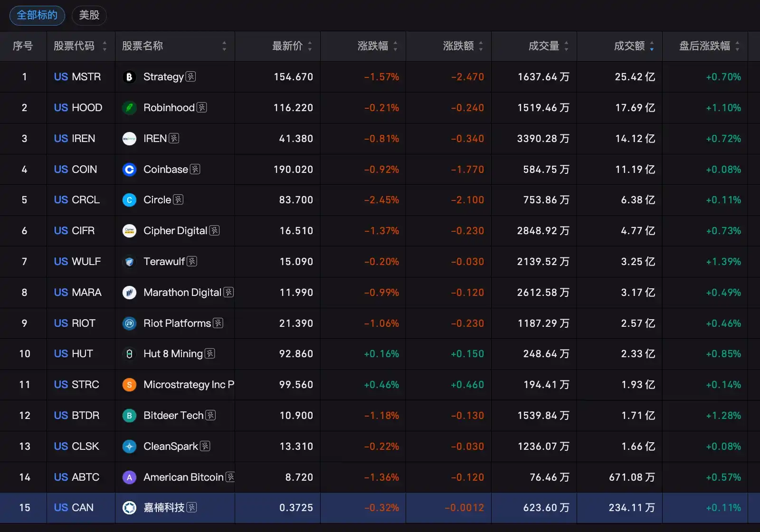Click the badge icon after Terawulf name
The image size is (760, 532).
[x=192, y=261]
